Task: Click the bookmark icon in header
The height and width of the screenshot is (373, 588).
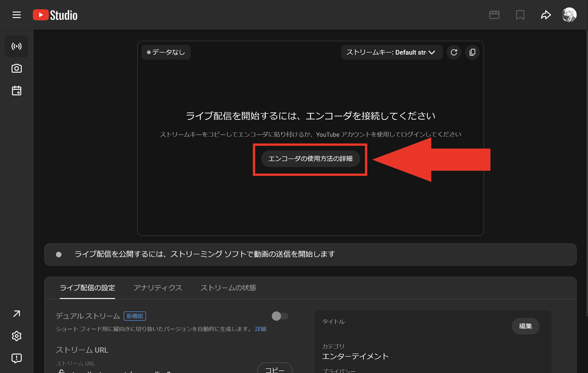Action: coord(520,15)
